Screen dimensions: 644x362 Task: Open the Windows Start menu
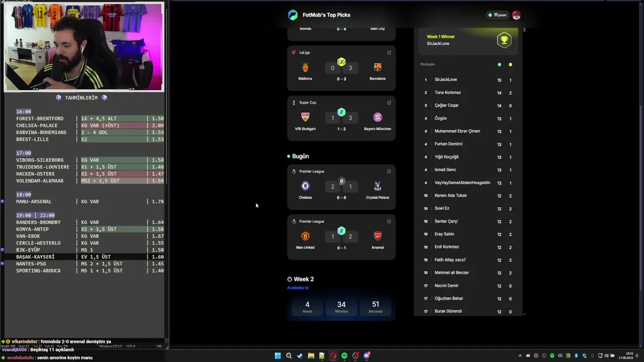point(278,355)
